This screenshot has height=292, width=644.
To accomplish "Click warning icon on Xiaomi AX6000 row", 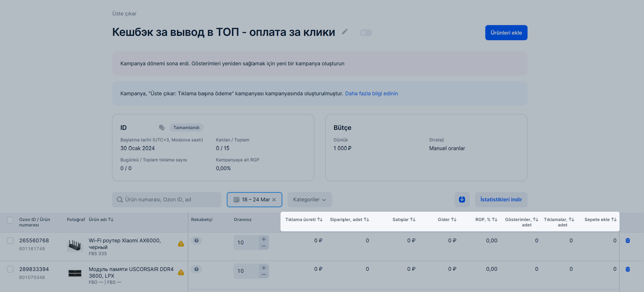I will [x=181, y=244].
